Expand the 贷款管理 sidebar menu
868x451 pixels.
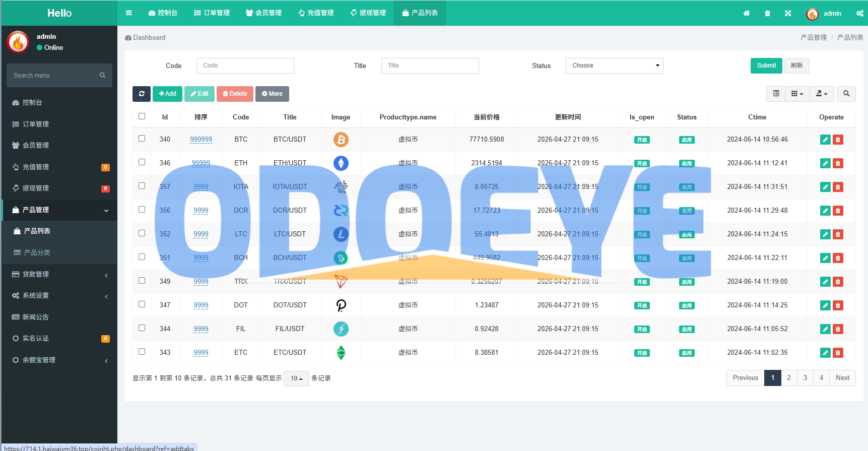coord(59,275)
